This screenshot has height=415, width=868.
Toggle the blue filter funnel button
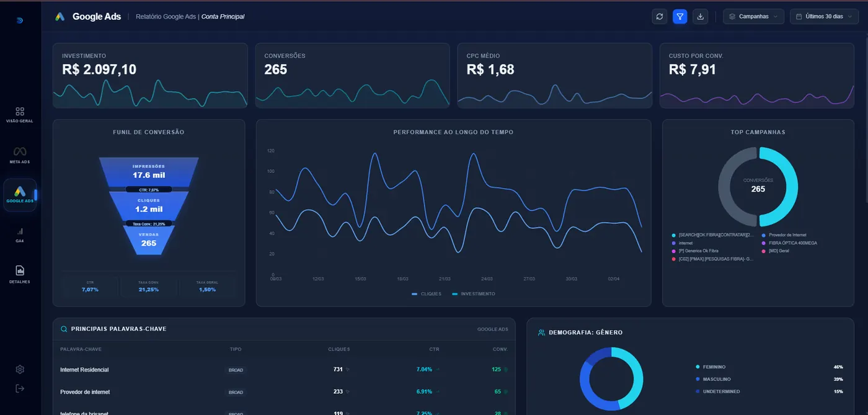680,17
